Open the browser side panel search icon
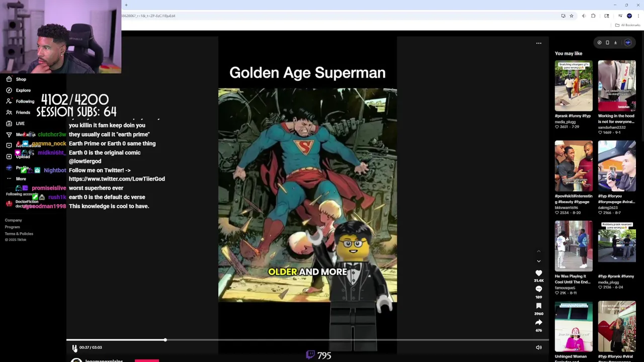The image size is (644, 362). click(607, 16)
